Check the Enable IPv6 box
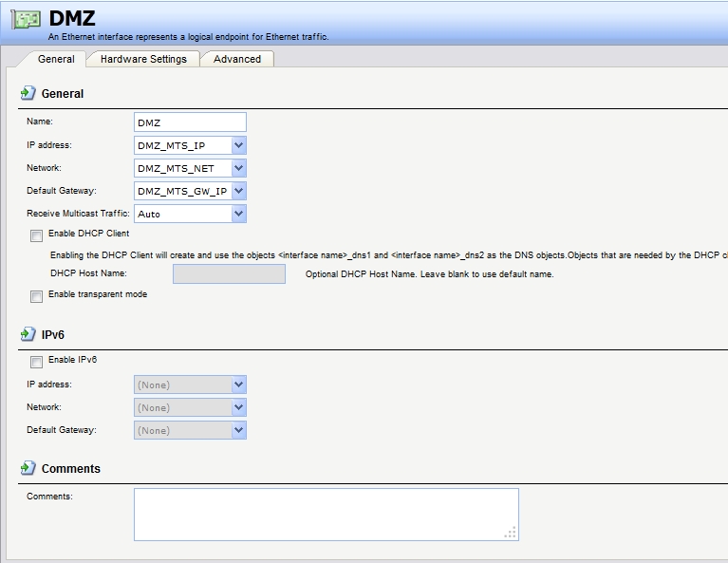The height and width of the screenshot is (563, 728). [36, 361]
